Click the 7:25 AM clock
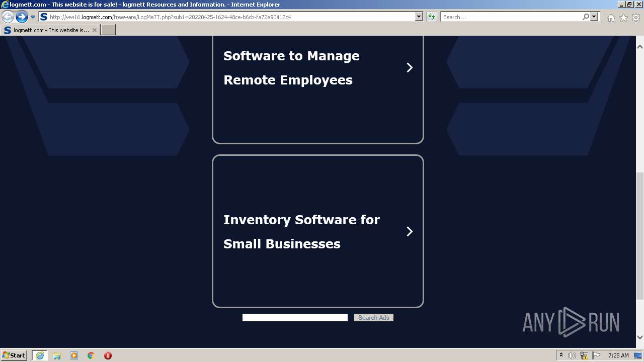This screenshot has height=362, width=644. click(x=618, y=355)
